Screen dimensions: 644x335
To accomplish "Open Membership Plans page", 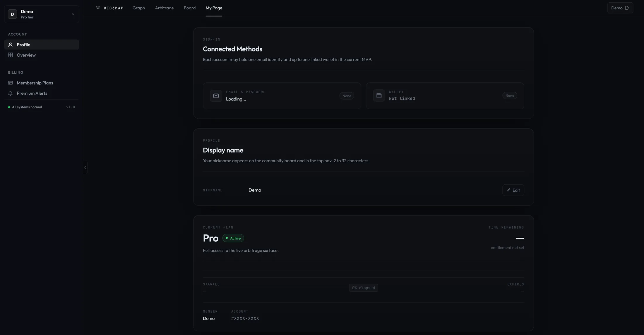I will tap(42, 83).
